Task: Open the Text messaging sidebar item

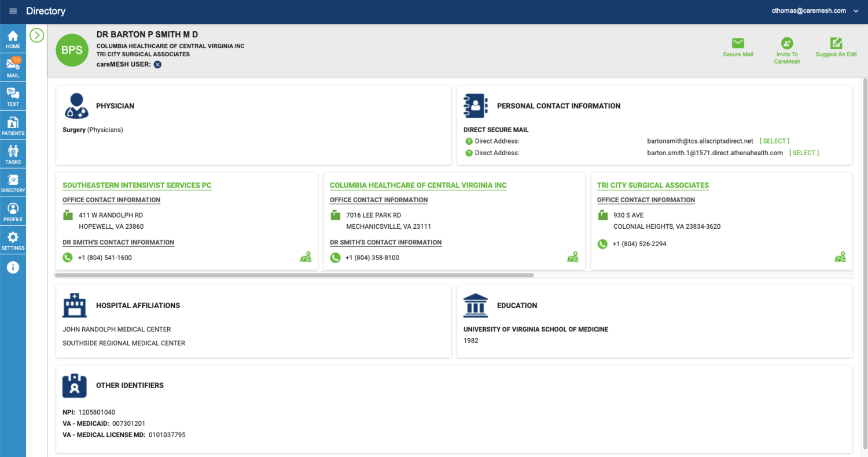Action: (x=13, y=97)
